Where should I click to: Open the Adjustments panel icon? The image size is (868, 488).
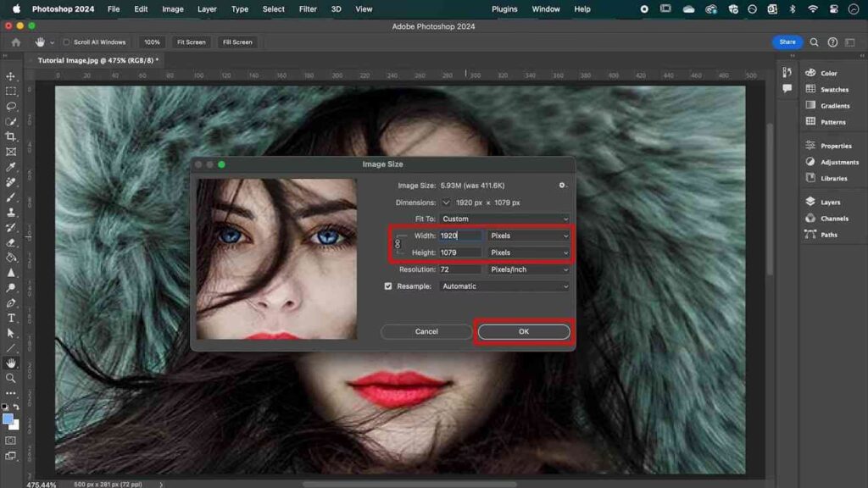coord(810,162)
